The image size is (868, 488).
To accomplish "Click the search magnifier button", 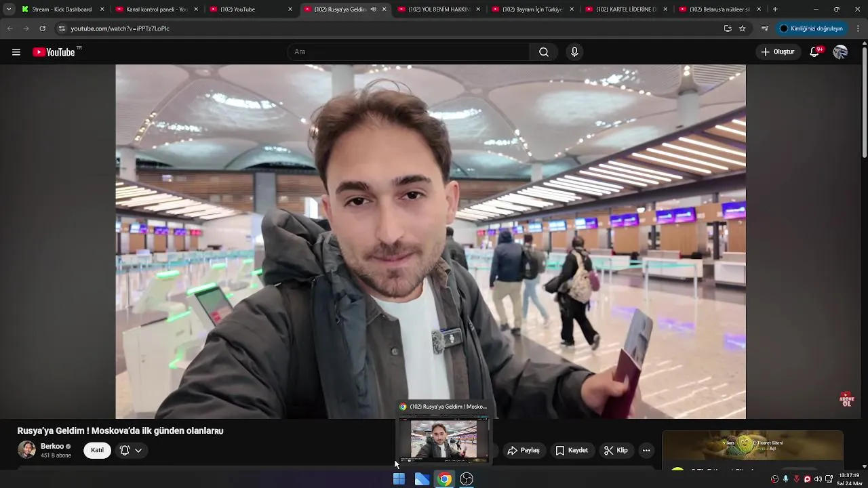I will click(x=544, y=52).
